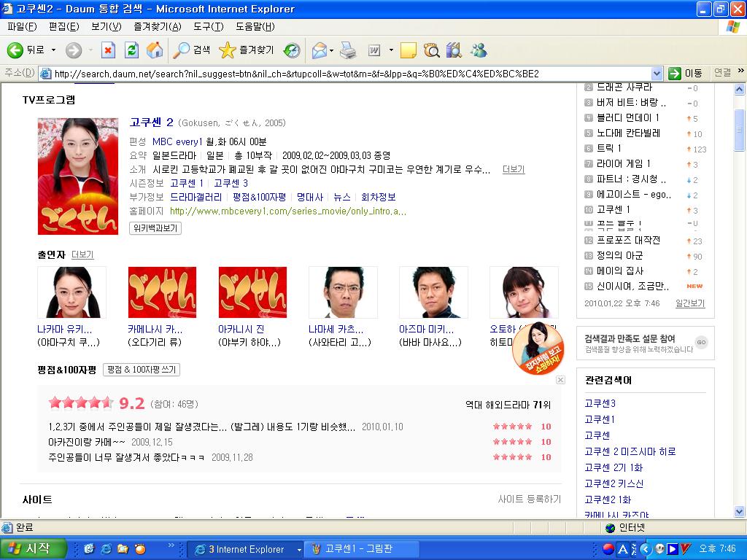Refresh the page with the toolbar icon
Image resolution: width=747 pixels, height=560 pixels.
pos(131,50)
